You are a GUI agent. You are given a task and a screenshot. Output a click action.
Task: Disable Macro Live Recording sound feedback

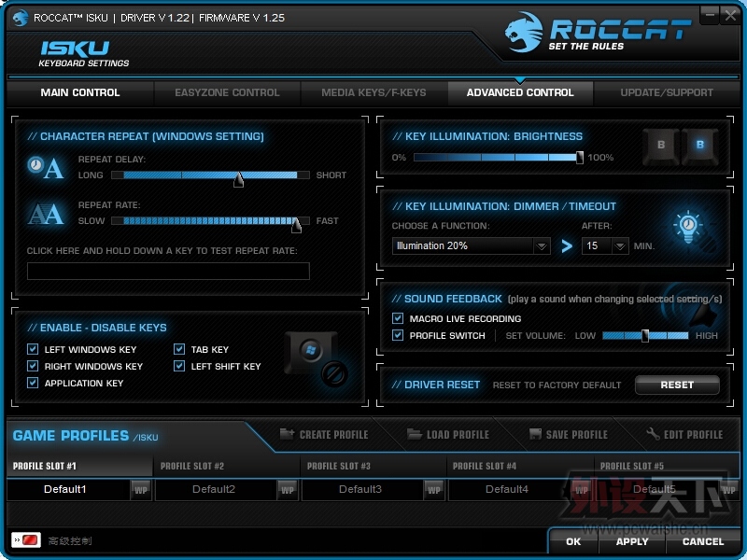[x=398, y=318]
